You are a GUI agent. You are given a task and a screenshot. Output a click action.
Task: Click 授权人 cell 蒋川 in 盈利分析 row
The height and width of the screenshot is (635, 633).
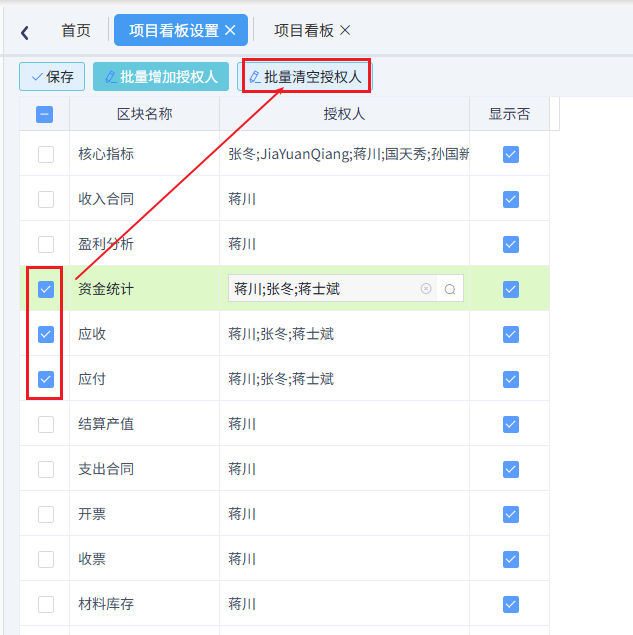coord(344,244)
